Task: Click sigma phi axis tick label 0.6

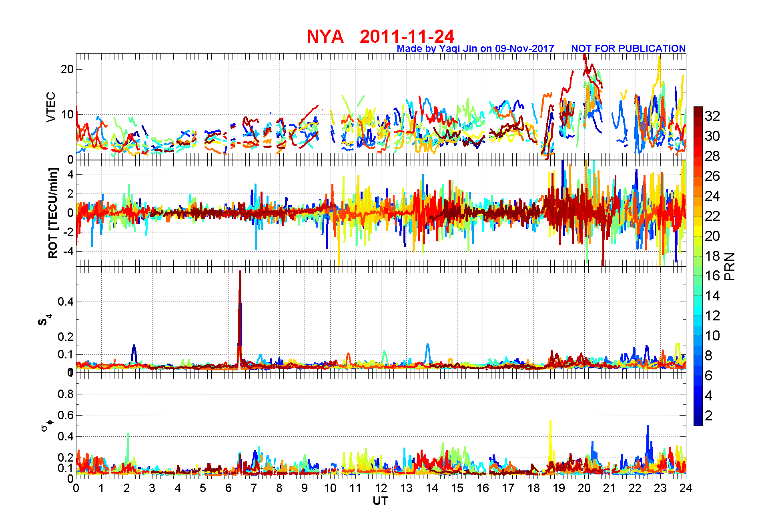Action: coord(66,415)
